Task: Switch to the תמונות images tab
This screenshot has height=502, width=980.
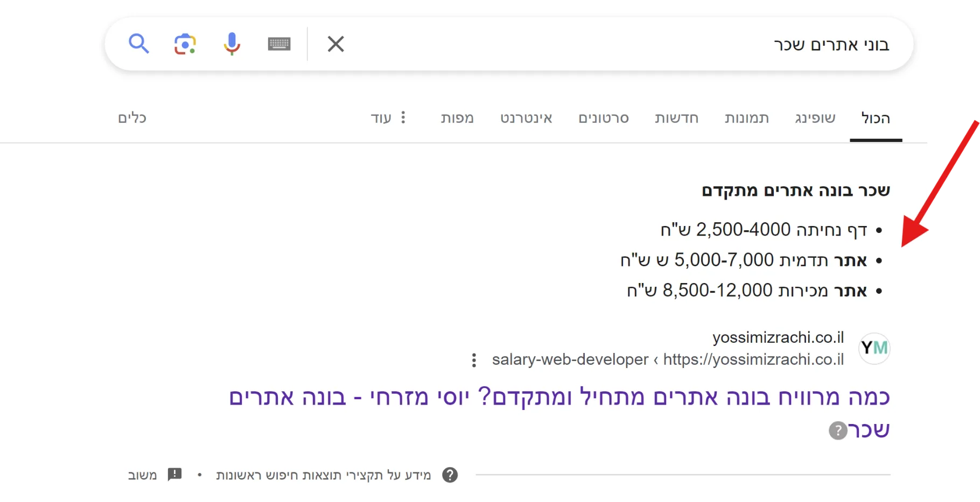Action: [x=746, y=118]
